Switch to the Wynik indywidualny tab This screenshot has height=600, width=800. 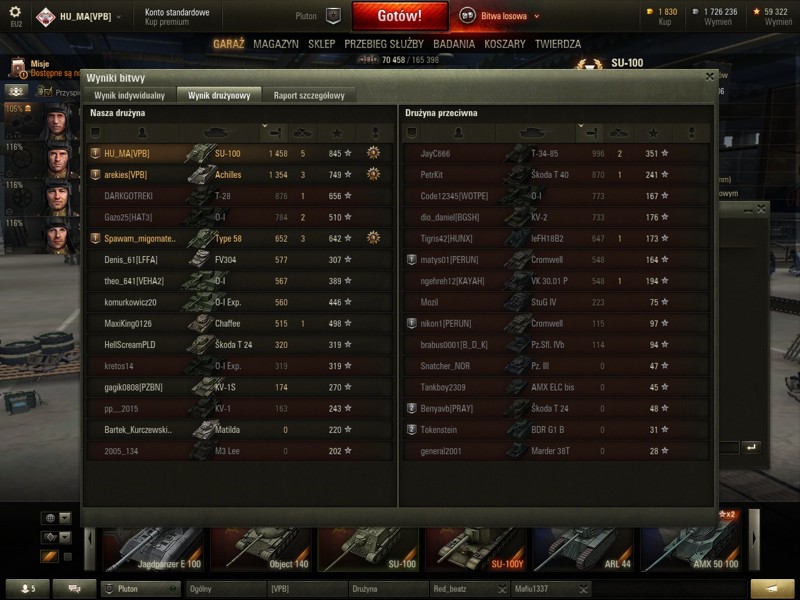(130, 95)
